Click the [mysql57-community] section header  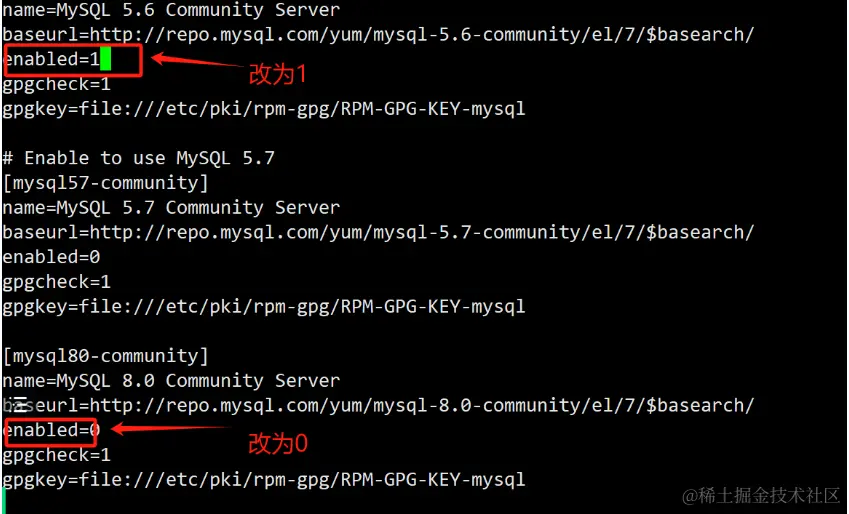pos(106,183)
